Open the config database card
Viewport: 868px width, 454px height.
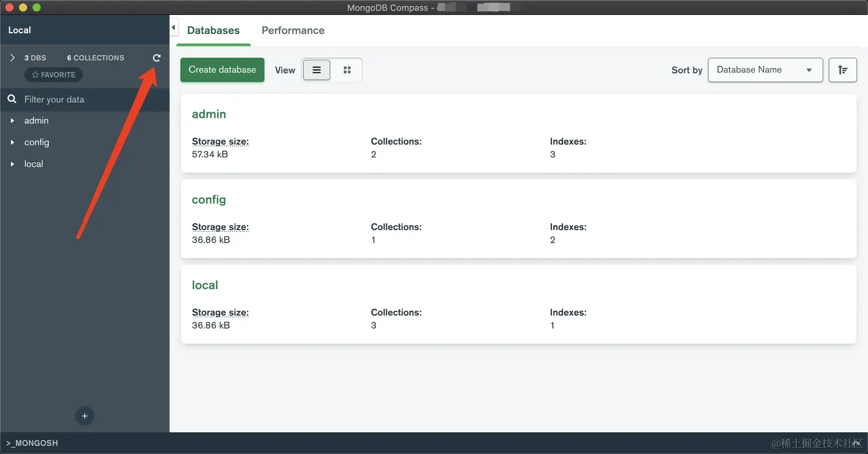[x=209, y=200]
